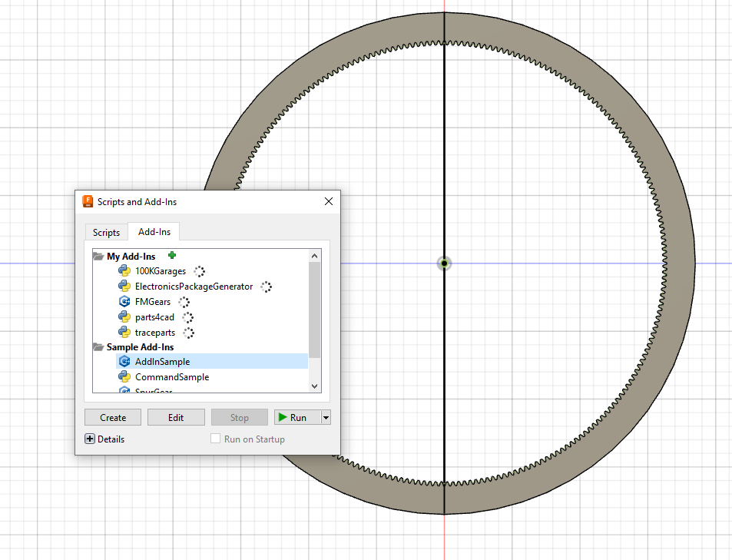
Task: Enable the Run on Startup checkbox
Action: [x=216, y=439]
